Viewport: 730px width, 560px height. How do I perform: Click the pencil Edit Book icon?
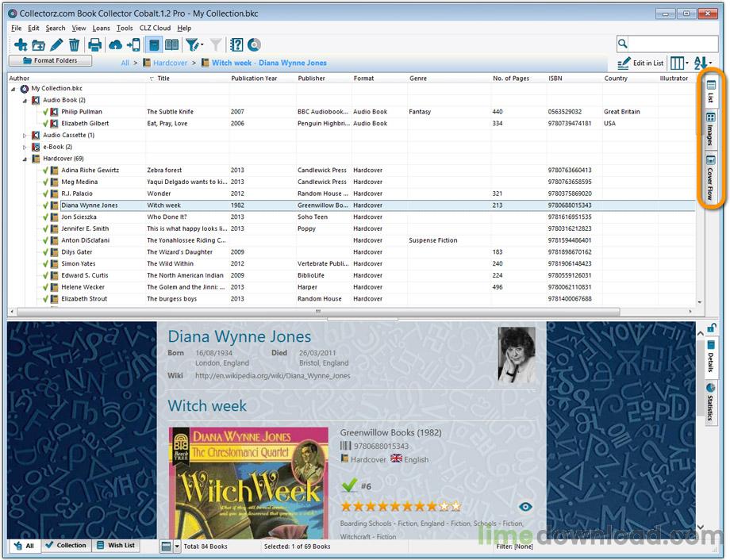(x=56, y=45)
